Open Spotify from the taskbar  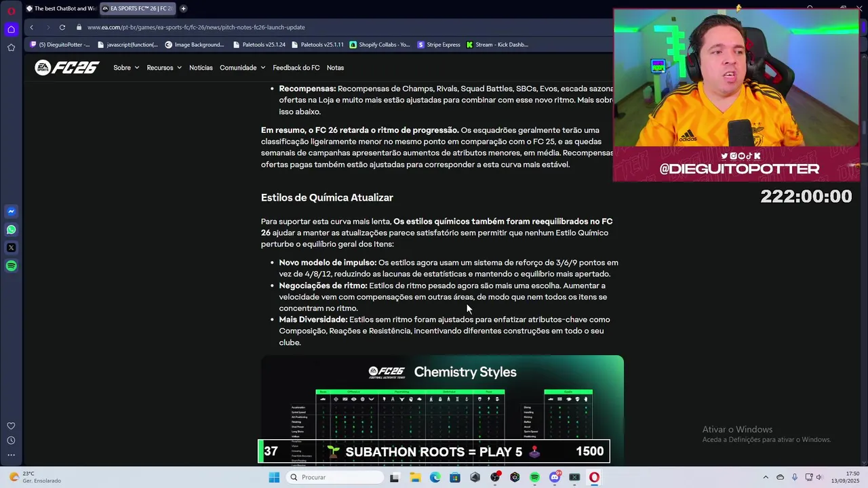point(534,477)
